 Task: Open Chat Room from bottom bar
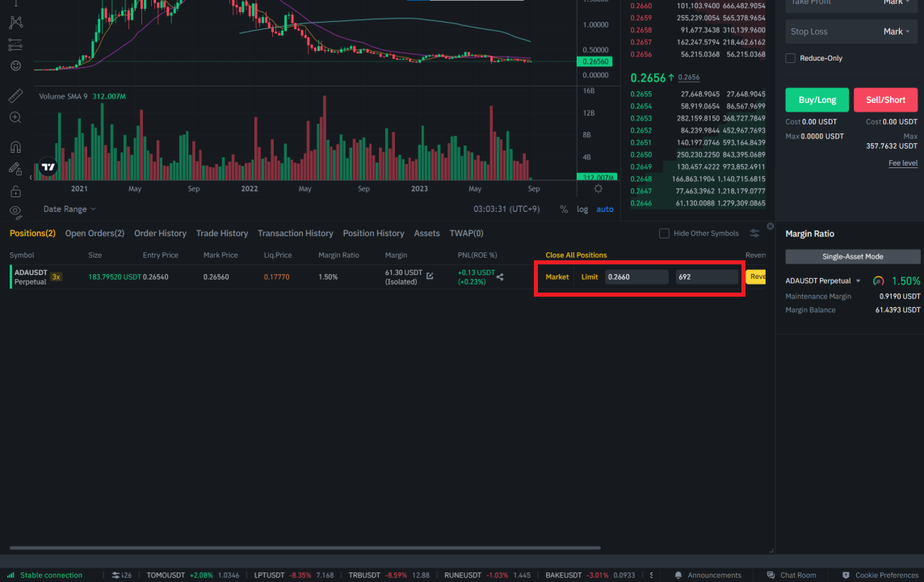pyautogui.click(x=791, y=575)
